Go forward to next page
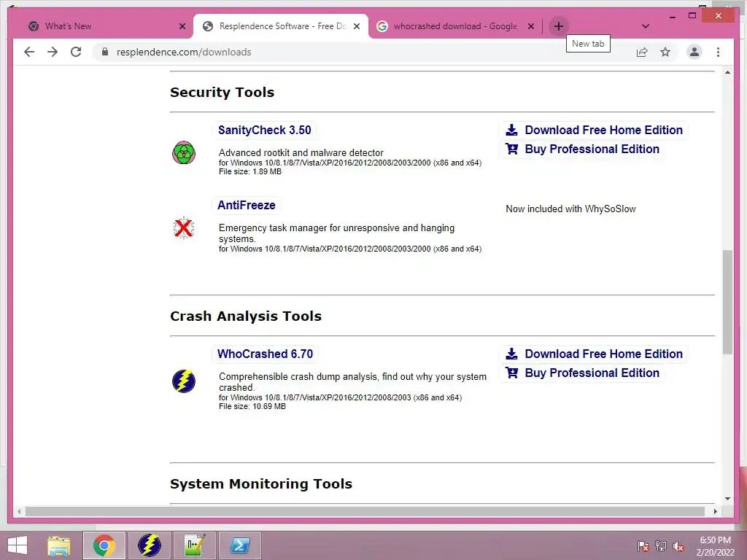This screenshot has width=747, height=560. pos(53,52)
